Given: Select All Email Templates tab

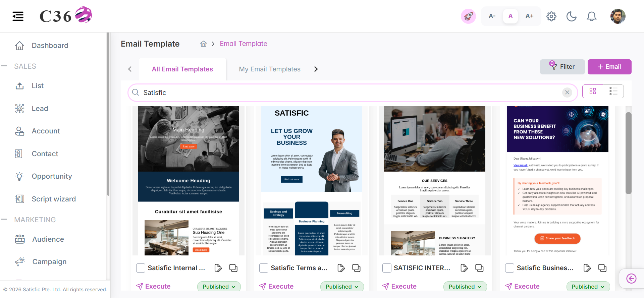Looking at the screenshot, I should coord(182,69).
